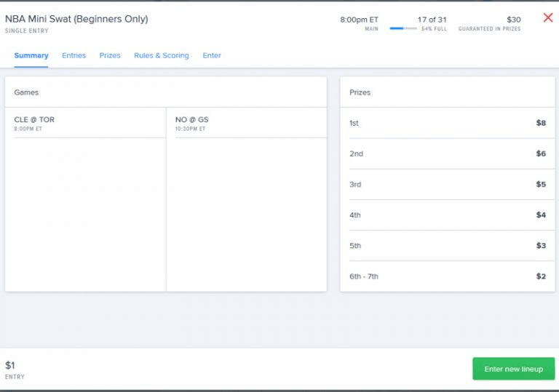The height and width of the screenshot is (392, 559).
Task: Click the 1st place prize row
Action: [x=447, y=123]
